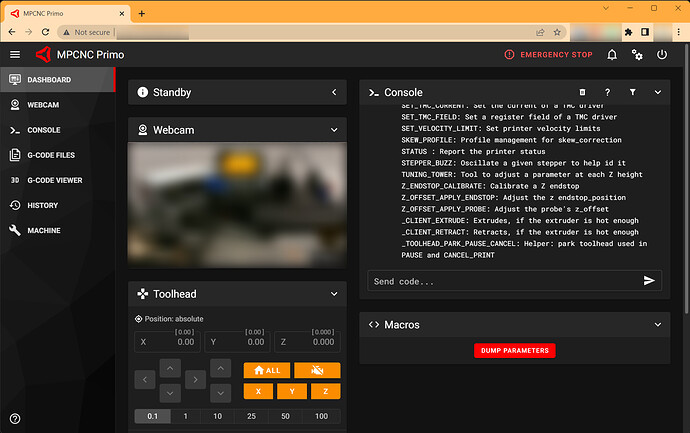
Task: Select the 0.1 step distance
Action: tap(151, 415)
